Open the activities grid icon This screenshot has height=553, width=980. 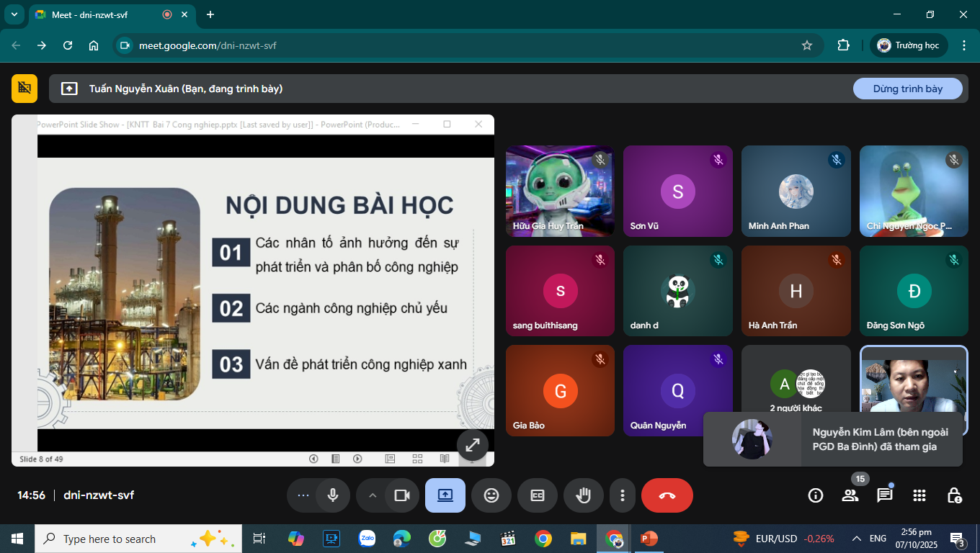919,495
